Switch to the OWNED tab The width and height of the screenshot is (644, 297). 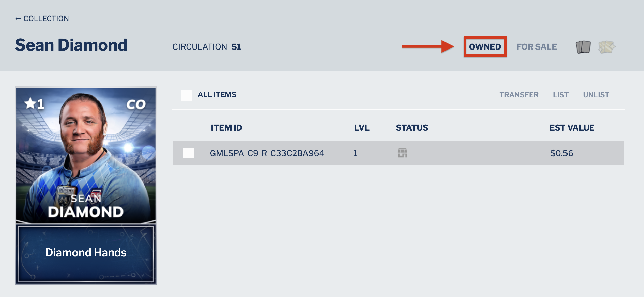coord(485,47)
